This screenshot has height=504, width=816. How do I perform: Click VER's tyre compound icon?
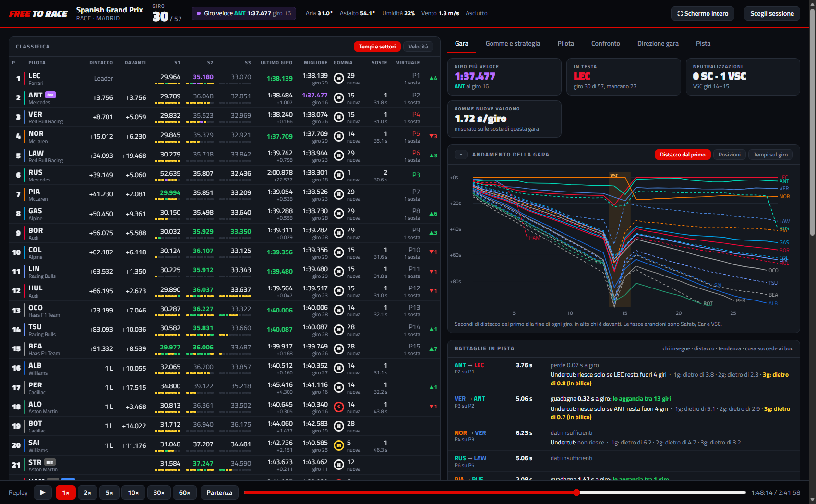point(339,117)
